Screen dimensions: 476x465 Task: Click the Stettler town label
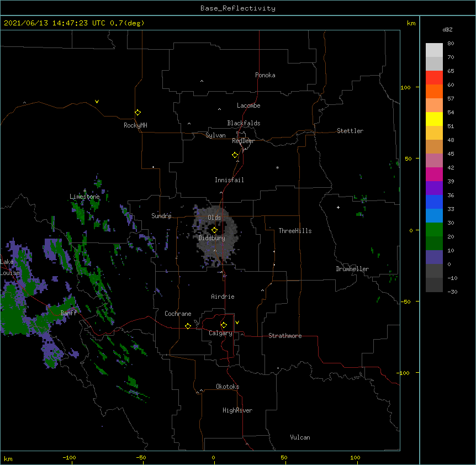(350, 131)
